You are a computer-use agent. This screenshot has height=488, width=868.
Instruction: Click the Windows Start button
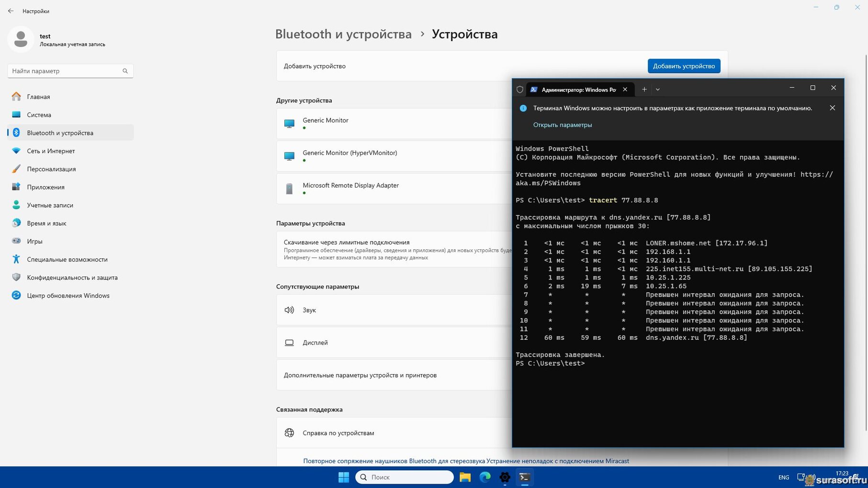pos(344,477)
